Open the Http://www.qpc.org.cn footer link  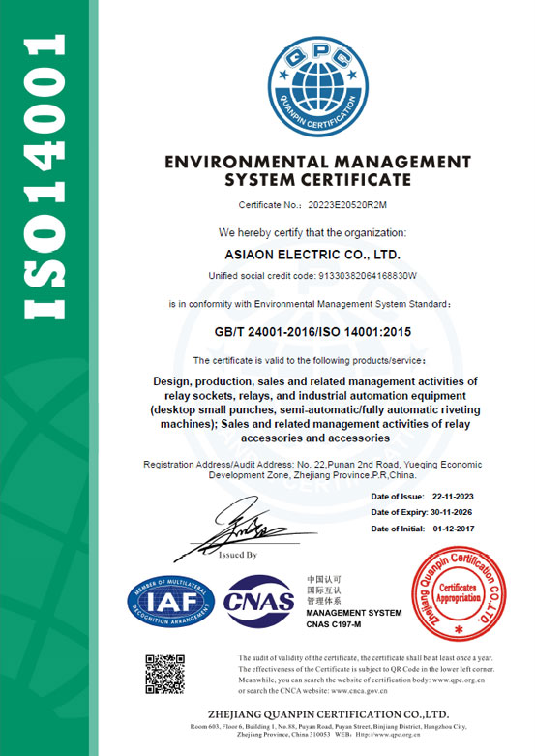click(x=388, y=735)
